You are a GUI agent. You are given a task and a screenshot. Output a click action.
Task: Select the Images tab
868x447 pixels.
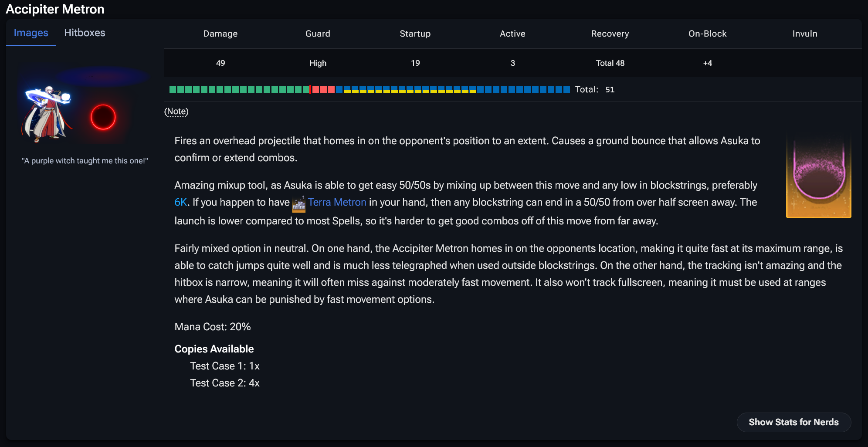tap(31, 33)
